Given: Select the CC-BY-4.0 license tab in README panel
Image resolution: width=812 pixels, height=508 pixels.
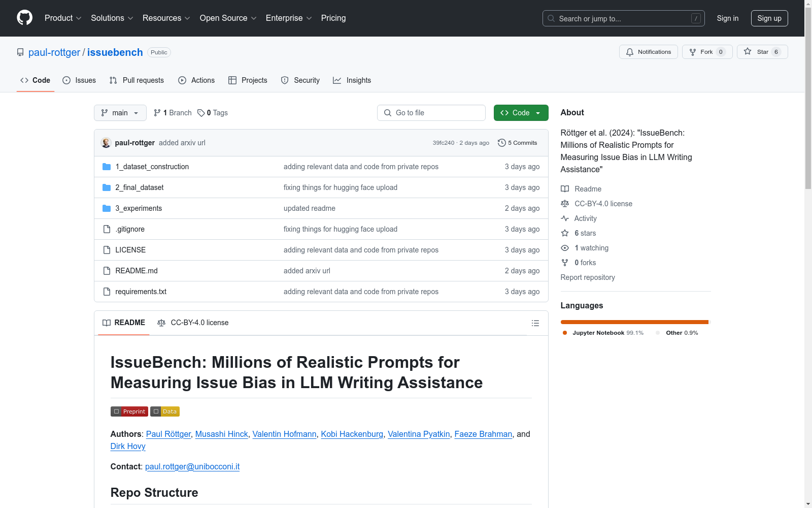Looking at the screenshot, I should 193,323.
